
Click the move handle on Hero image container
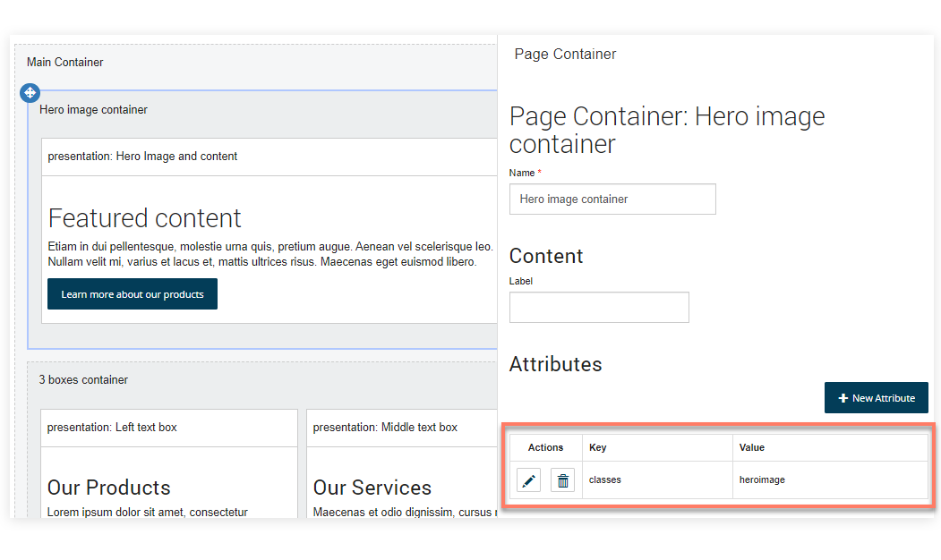click(x=30, y=92)
